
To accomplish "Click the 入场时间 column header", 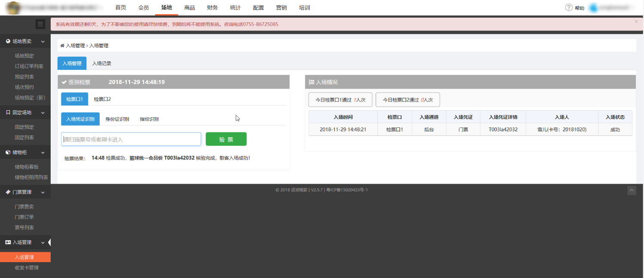I will pyautogui.click(x=343, y=117).
